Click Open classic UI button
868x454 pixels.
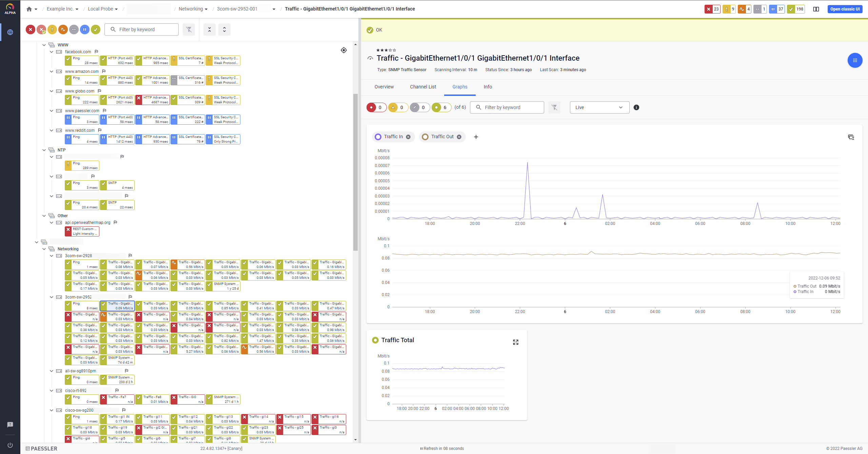click(845, 9)
